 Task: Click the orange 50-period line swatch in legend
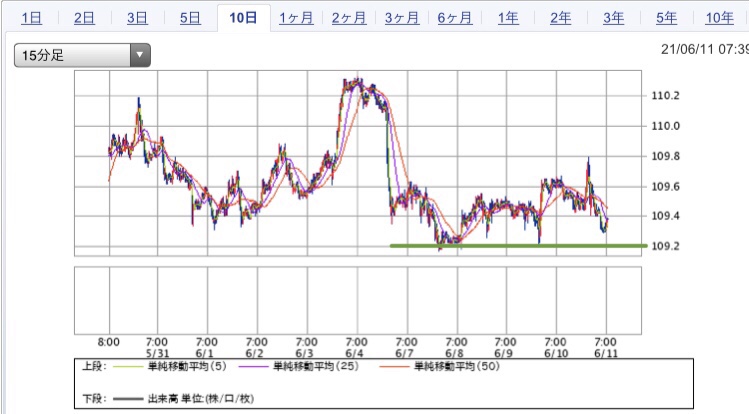(x=394, y=367)
